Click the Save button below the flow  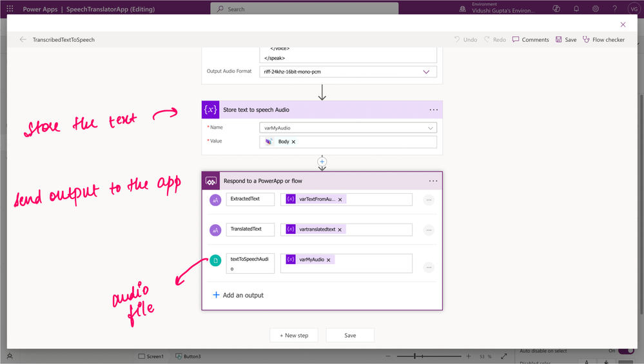350,335
